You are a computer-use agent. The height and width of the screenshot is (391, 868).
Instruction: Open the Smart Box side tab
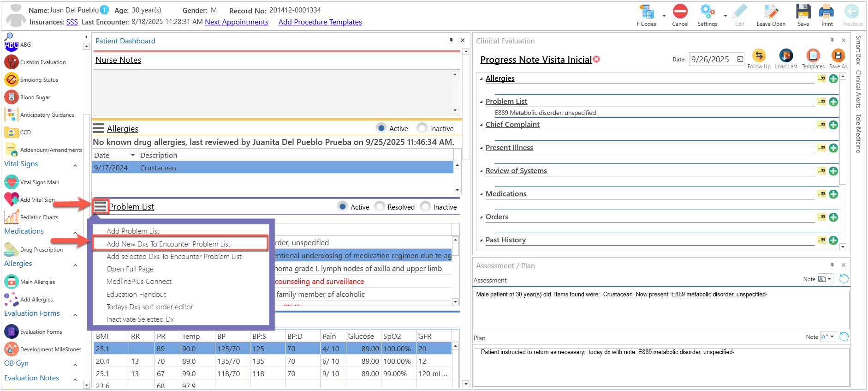pyautogui.click(x=858, y=50)
